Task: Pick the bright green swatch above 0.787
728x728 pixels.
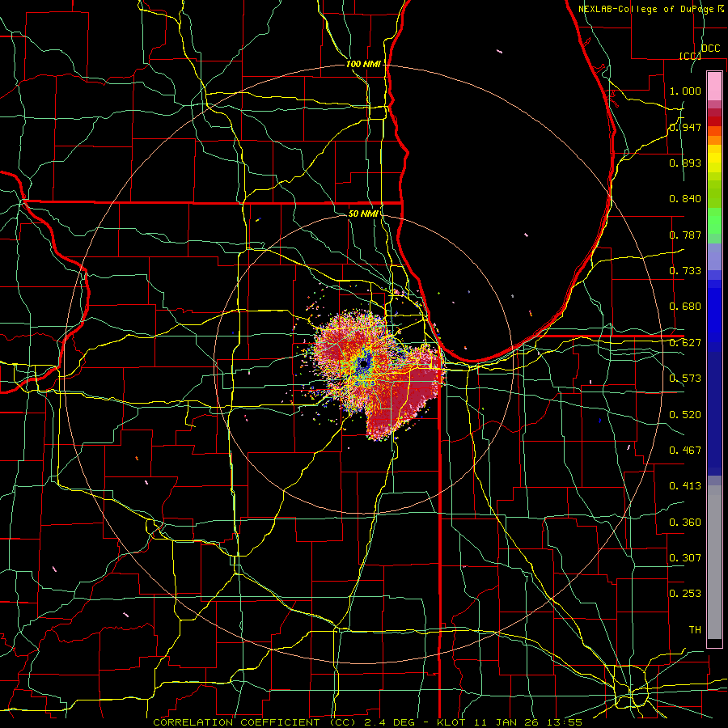Action: click(x=714, y=221)
